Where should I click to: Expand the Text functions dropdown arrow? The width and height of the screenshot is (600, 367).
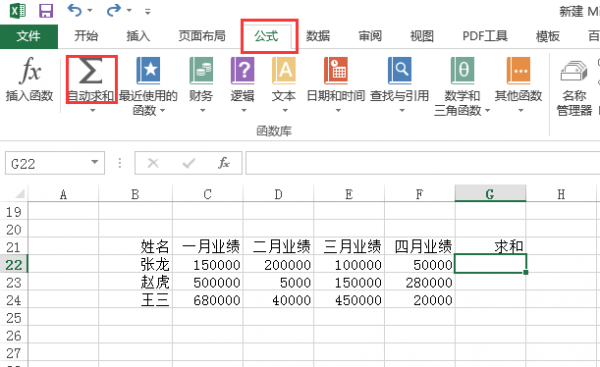(x=285, y=111)
